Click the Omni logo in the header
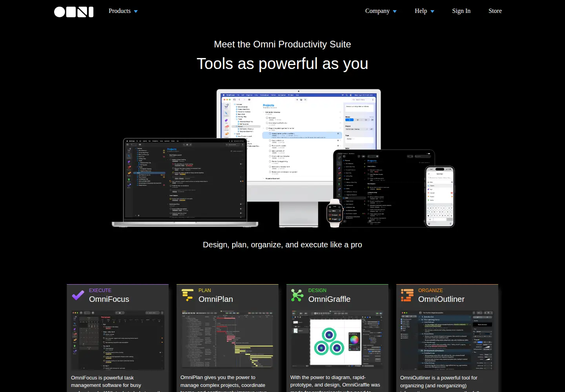The image size is (565, 392). pos(74,12)
